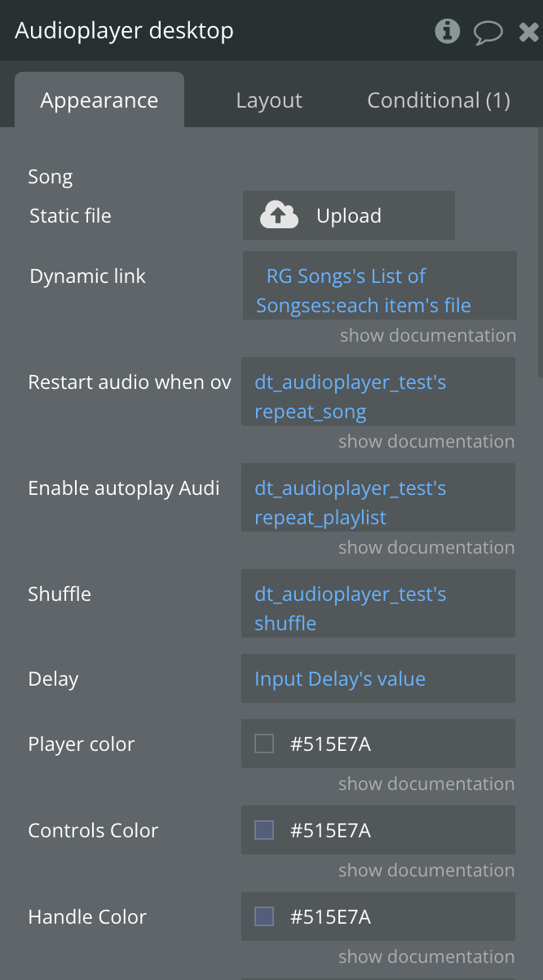Show documentation under Player color
Viewport: 543px width, 980px height.
coord(426,784)
